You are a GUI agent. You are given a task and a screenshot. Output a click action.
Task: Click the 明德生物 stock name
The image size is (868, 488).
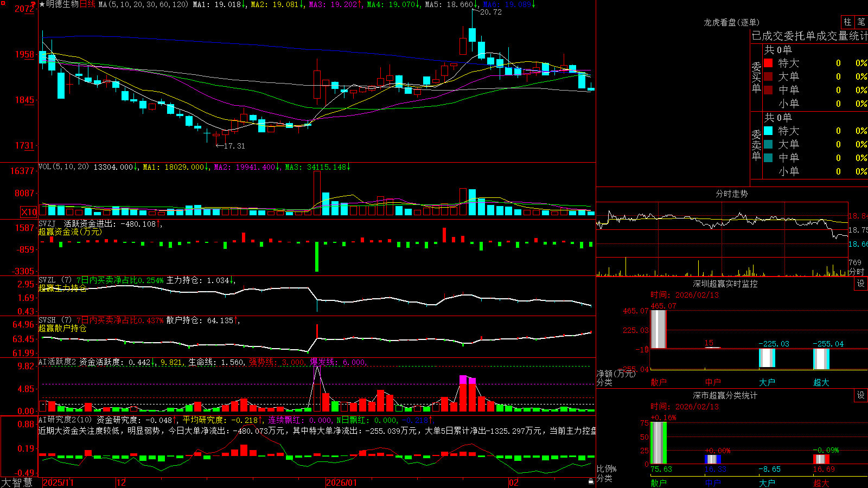click(x=62, y=4)
